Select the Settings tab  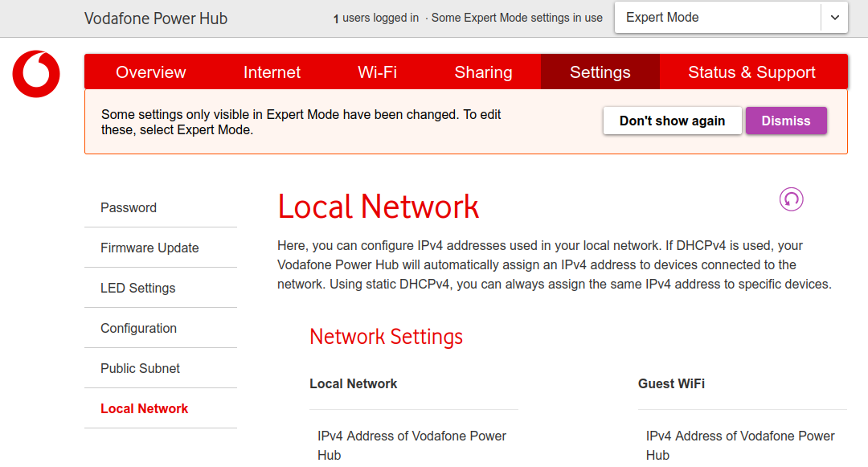600,72
